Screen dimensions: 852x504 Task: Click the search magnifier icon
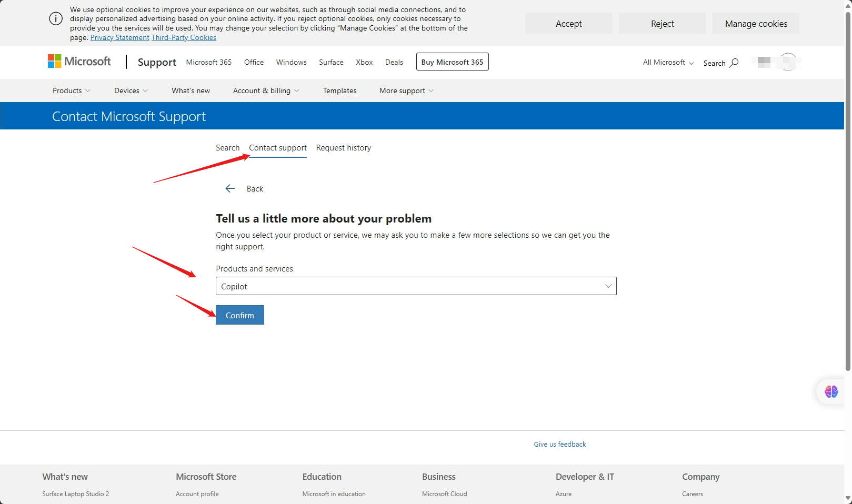734,63
